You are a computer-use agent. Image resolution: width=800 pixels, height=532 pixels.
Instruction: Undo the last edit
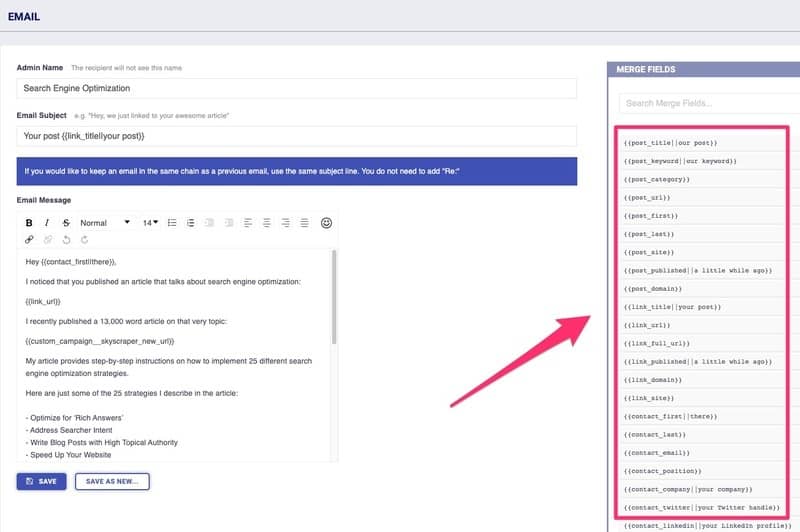point(66,240)
